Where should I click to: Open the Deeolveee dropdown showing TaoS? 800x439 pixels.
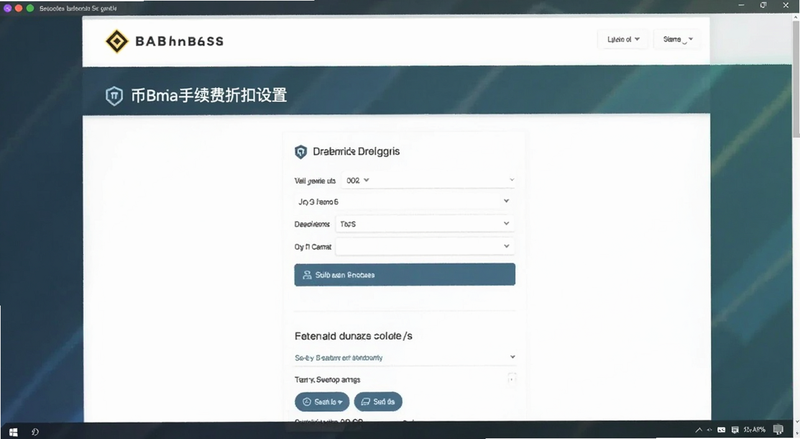[425, 224]
